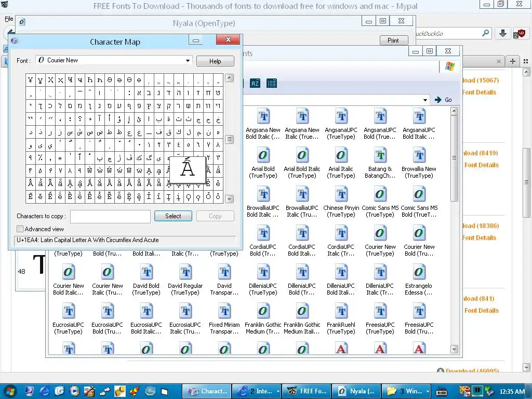This screenshot has height=399, width=532.
Task: Open Font Details link below Download (8419)
Action: tap(482, 165)
